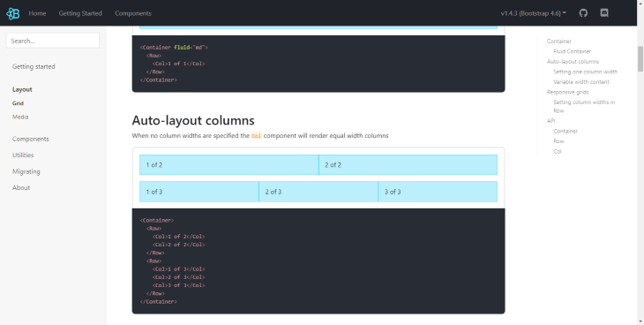Jump to Variable width content
Viewport: 644px width, 325px height.
coord(581,82)
